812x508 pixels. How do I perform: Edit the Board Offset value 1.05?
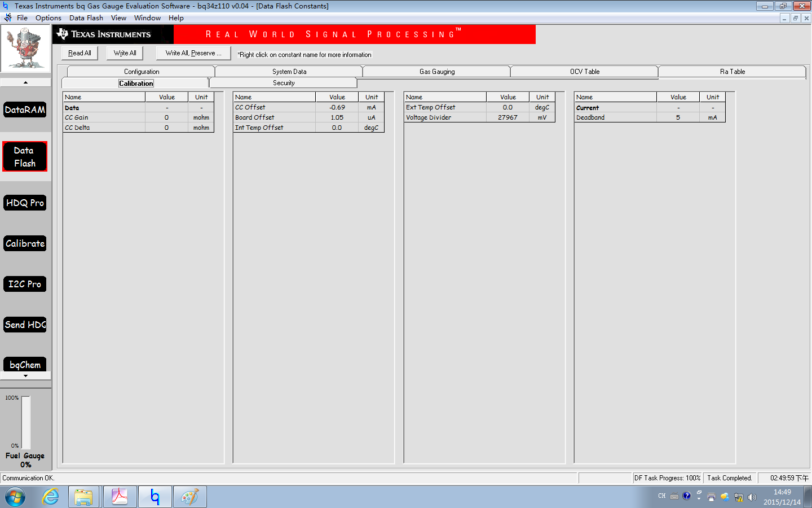point(337,117)
